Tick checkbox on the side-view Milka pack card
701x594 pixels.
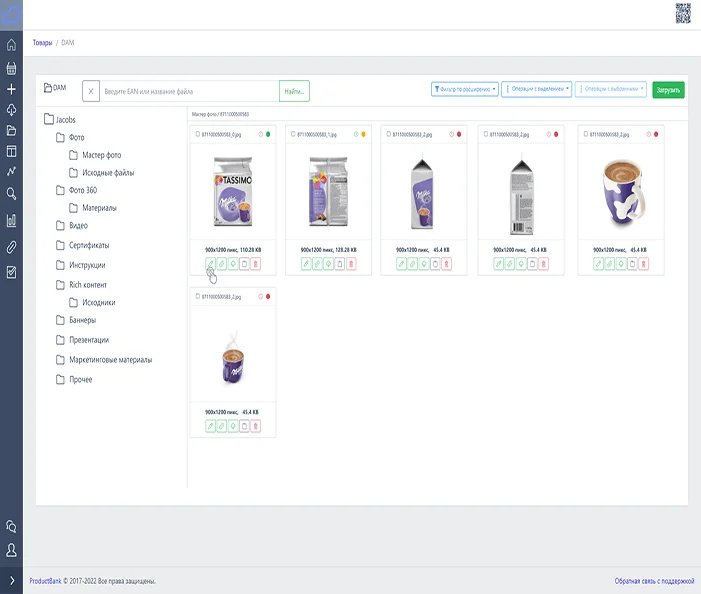click(x=389, y=134)
